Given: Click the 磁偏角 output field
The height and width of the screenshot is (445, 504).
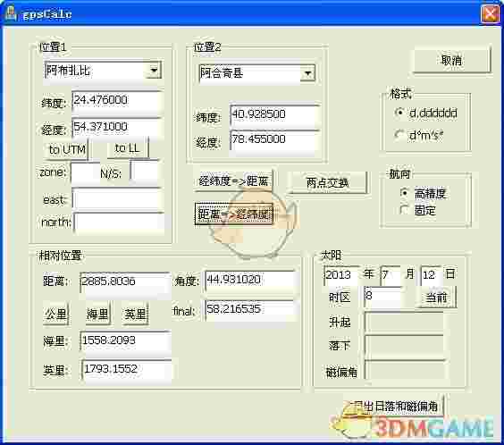Looking at the screenshot, I should [404, 370].
